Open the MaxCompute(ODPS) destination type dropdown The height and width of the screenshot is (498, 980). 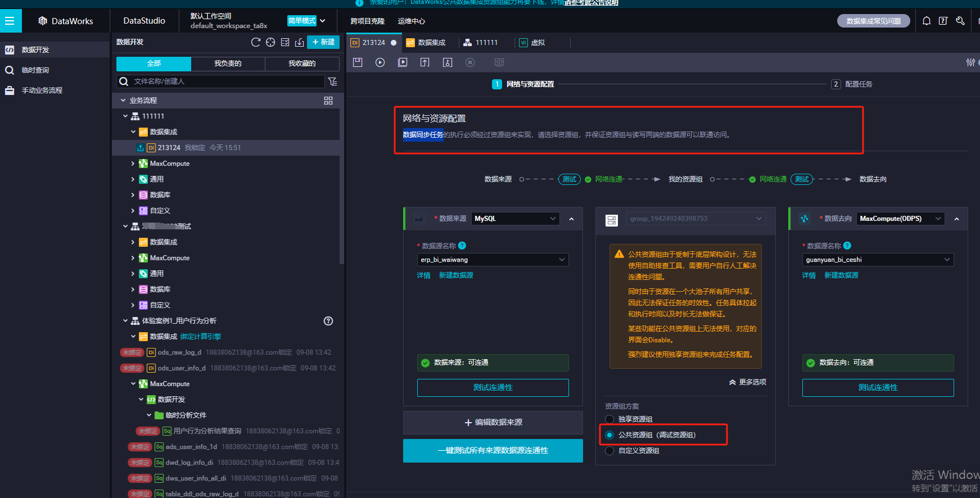point(900,219)
